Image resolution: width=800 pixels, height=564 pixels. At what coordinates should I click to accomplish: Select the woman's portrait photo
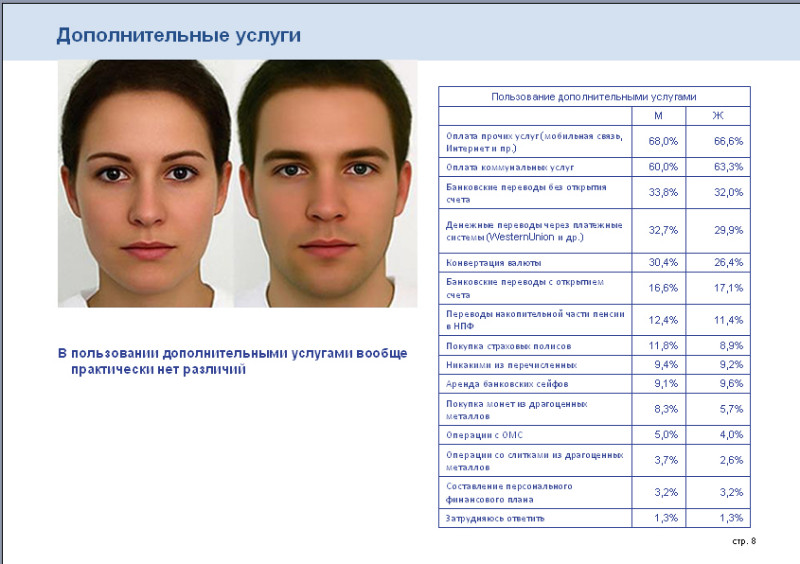[146, 184]
